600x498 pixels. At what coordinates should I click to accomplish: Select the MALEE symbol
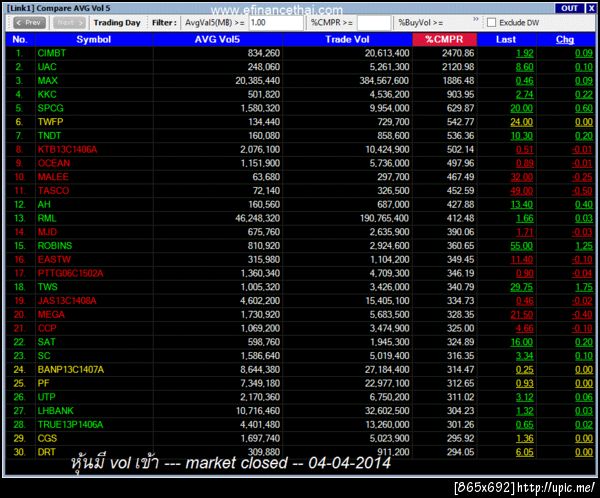[x=53, y=177]
